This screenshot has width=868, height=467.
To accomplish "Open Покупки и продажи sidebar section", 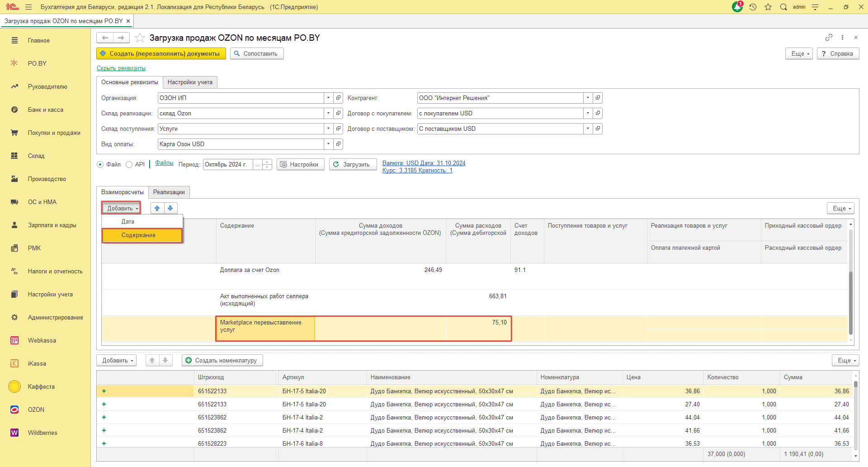I will pyautogui.click(x=54, y=133).
